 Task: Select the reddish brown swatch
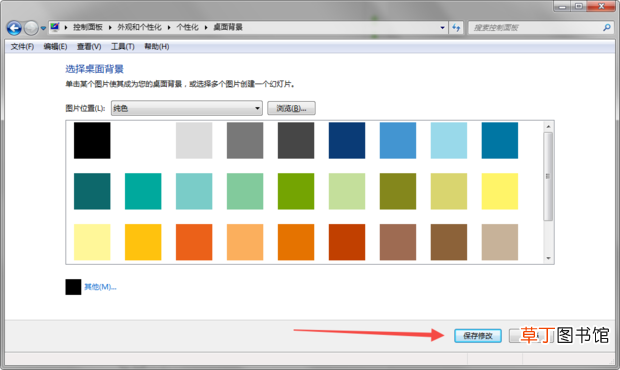[x=398, y=242]
